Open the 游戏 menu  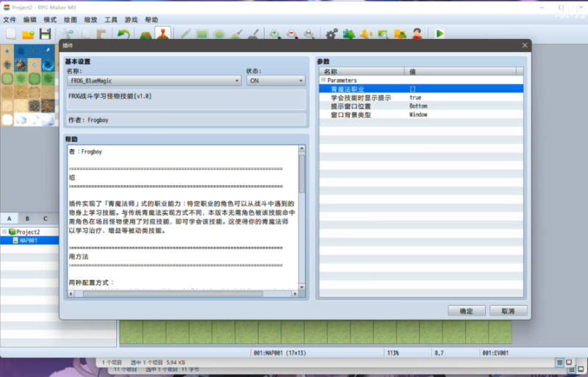pos(132,20)
